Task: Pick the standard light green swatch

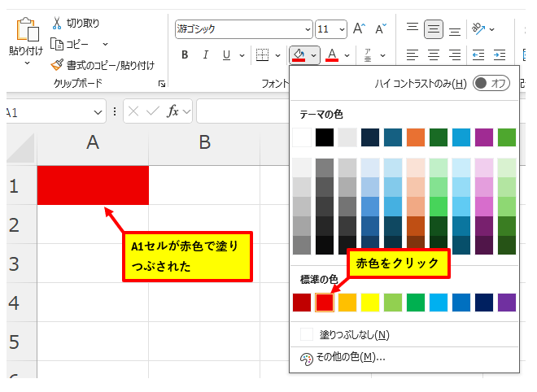Action: (393, 303)
